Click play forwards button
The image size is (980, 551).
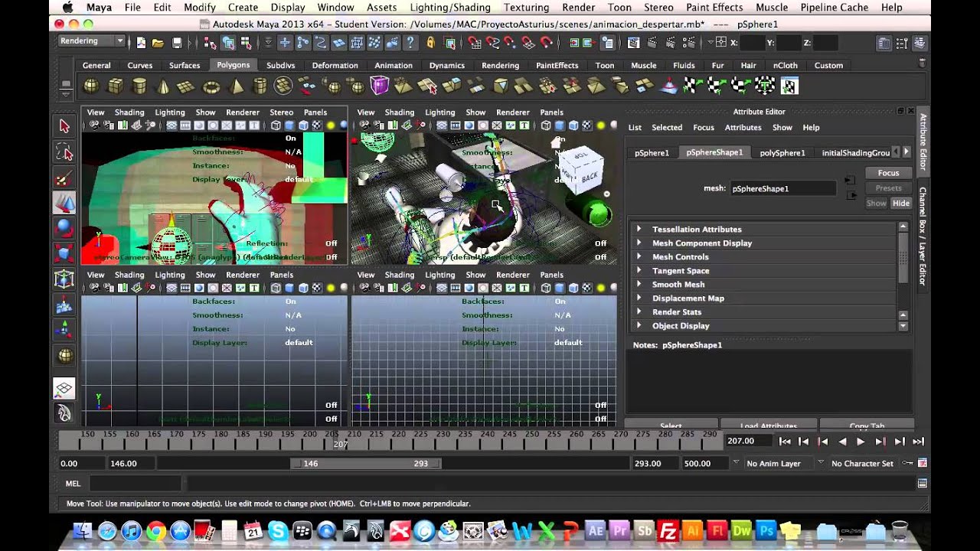(x=861, y=442)
